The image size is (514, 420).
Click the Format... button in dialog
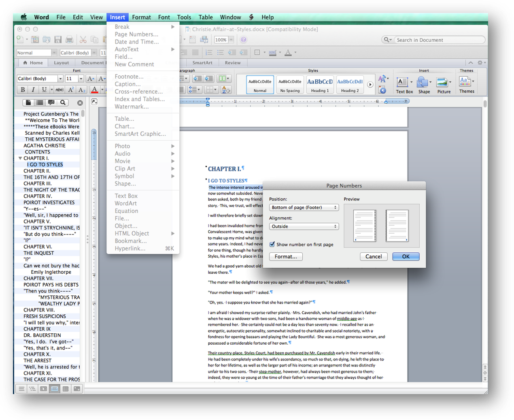click(286, 257)
